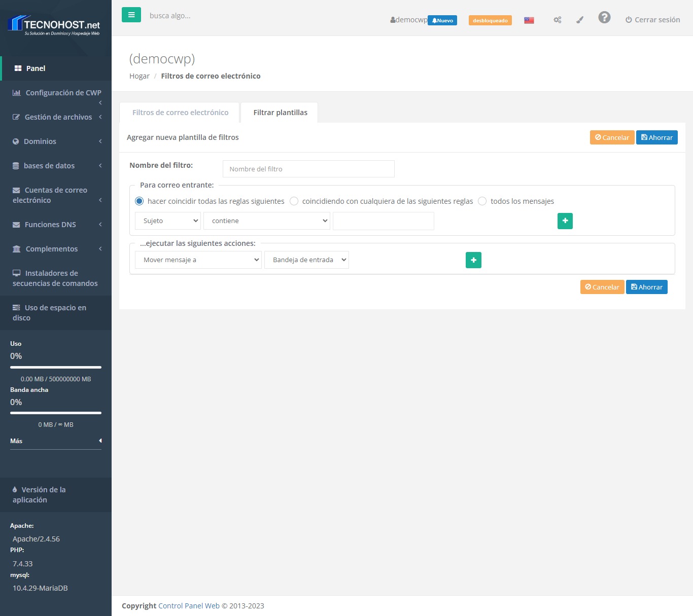
Task: Choose the 'todos los mensajes' radio button
Action: pos(482,201)
